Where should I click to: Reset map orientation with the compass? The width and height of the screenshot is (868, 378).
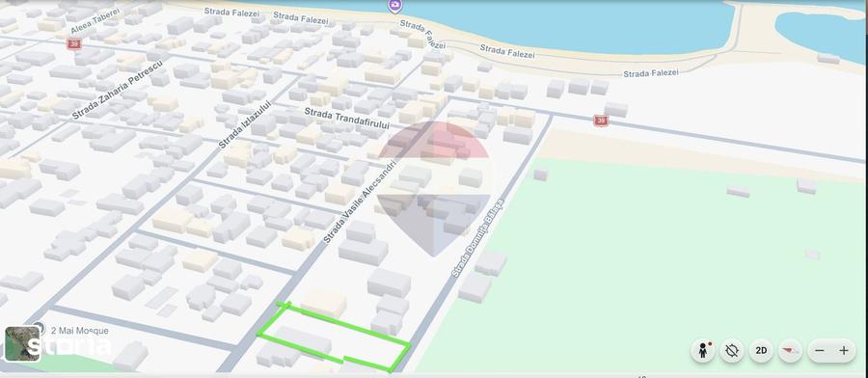pyautogui.click(x=790, y=350)
